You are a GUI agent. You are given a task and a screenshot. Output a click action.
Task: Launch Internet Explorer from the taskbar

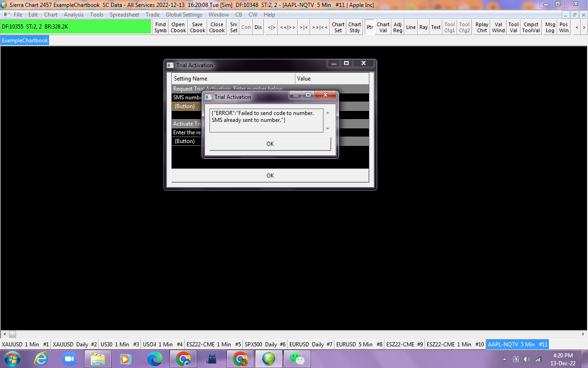[41, 359]
